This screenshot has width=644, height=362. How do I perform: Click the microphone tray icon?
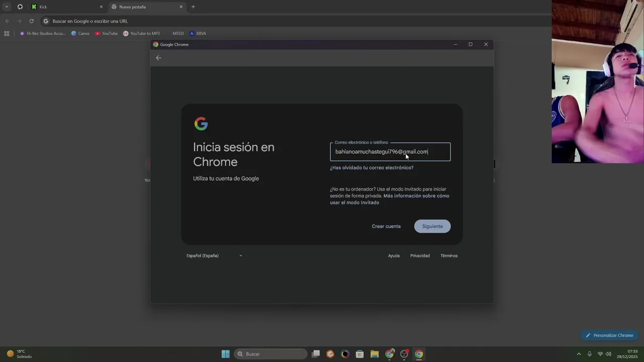tap(590, 354)
